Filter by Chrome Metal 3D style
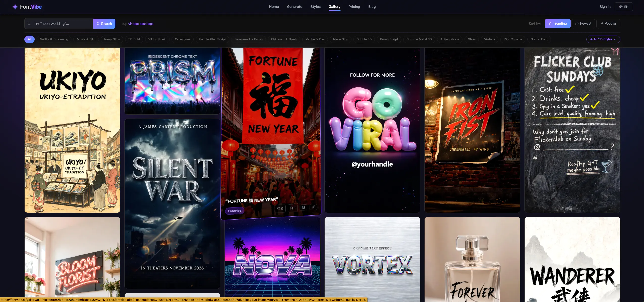The height and width of the screenshot is (302, 644). (419, 39)
